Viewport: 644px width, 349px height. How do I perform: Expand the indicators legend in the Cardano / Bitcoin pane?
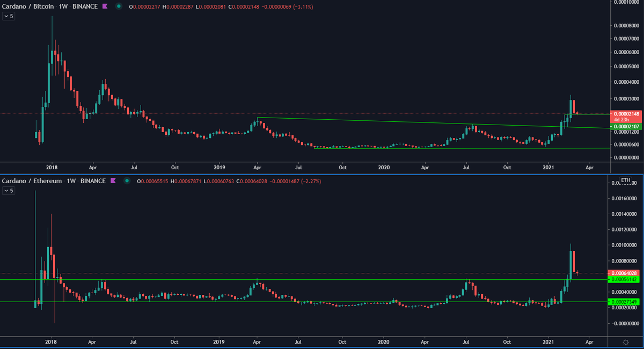(9, 16)
